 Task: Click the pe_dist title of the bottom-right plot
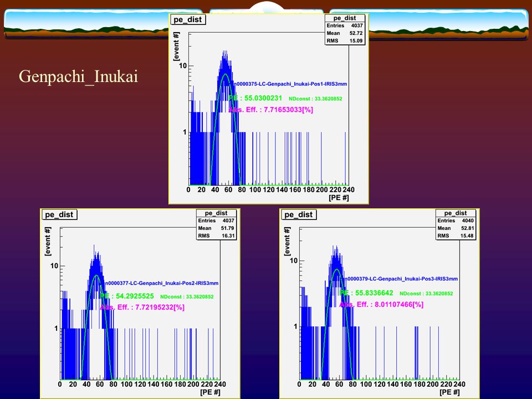coord(299,215)
